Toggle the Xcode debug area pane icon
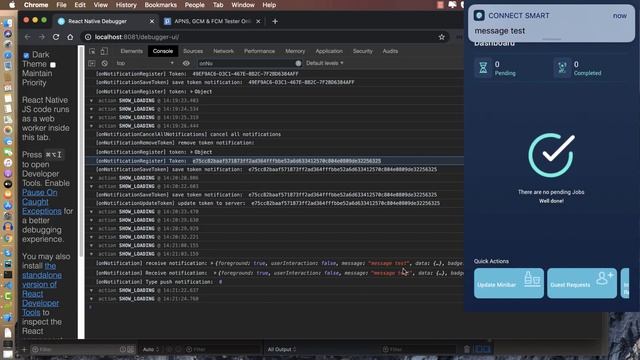Screen dimensions: 640x360 (x=483, y=349)
